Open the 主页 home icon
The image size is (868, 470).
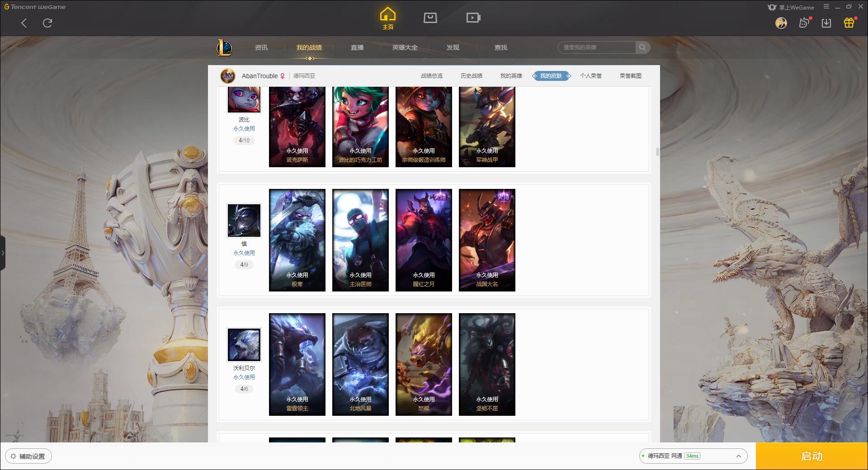(x=388, y=19)
